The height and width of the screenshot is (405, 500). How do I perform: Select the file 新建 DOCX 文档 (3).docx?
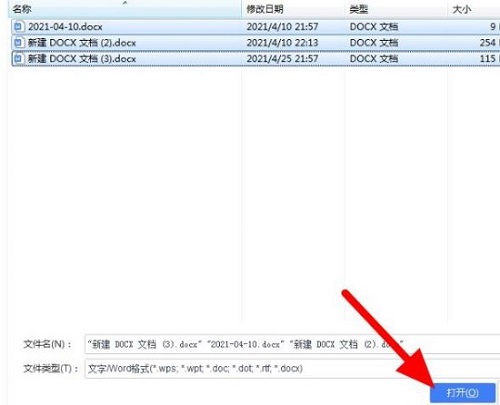(82, 59)
